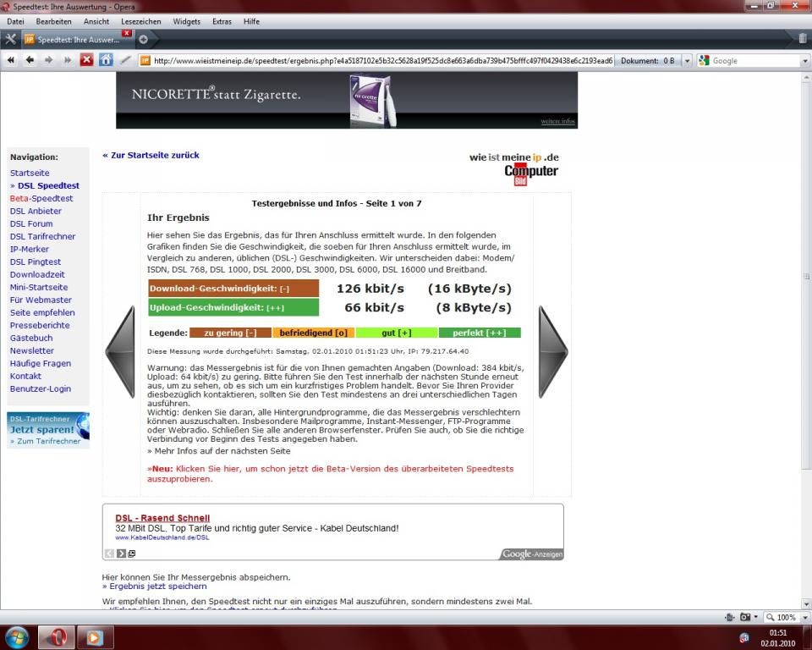Expand the address bar history dropdown
Screen dimensions: 812x650
pyautogui.click(x=687, y=61)
